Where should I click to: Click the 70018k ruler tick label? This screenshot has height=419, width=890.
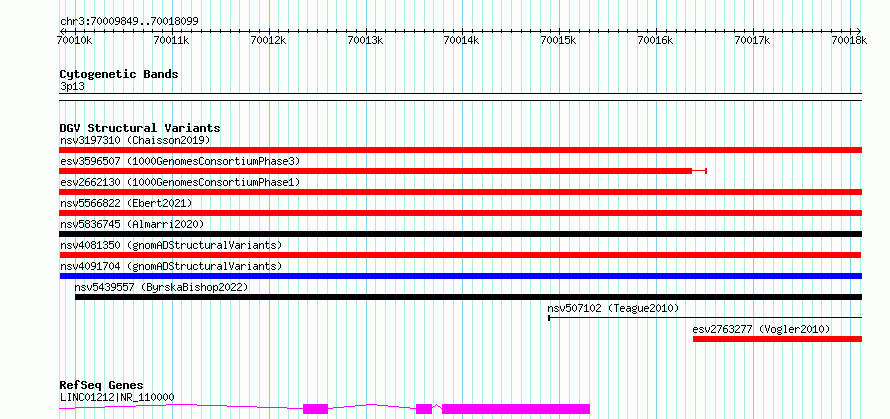click(850, 40)
